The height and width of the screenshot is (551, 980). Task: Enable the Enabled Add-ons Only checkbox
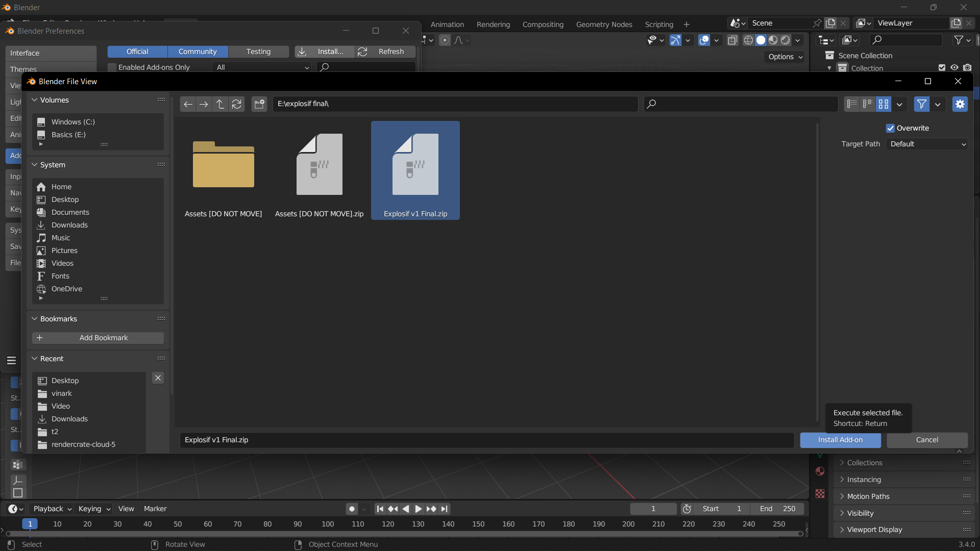[x=111, y=67]
